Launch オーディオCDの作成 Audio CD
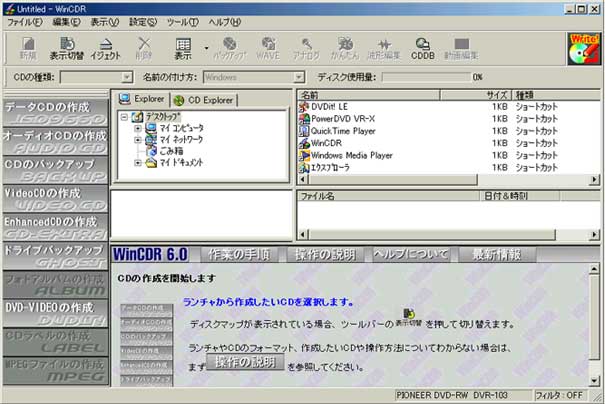 click(56, 142)
